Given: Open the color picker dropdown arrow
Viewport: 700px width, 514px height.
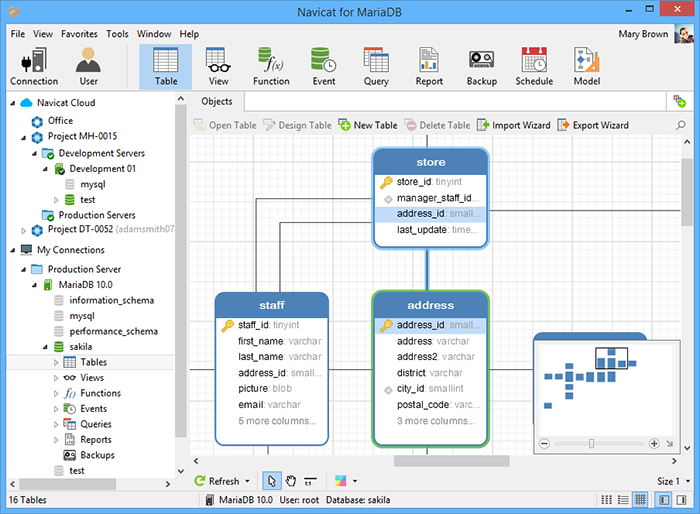Looking at the screenshot, I should point(355,481).
